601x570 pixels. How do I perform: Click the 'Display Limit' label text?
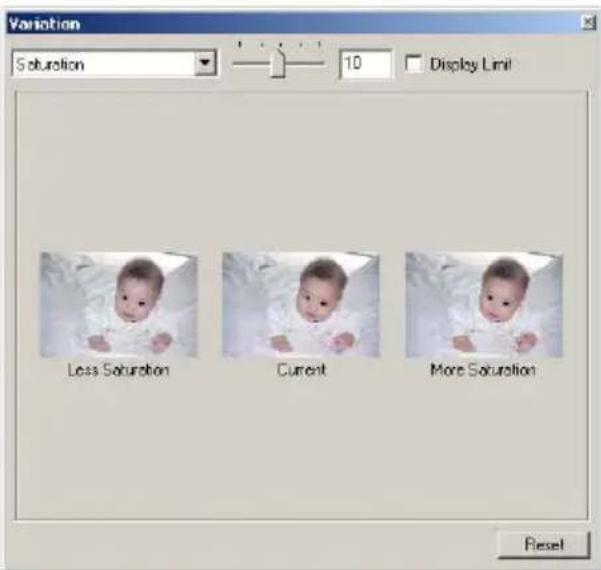pyautogui.click(x=471, y=64)
